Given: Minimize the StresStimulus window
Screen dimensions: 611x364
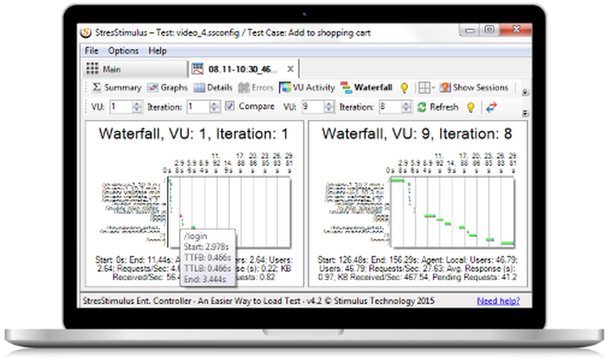Looking at the screenshot, I should pyautogui.click(x=470, y=30).
